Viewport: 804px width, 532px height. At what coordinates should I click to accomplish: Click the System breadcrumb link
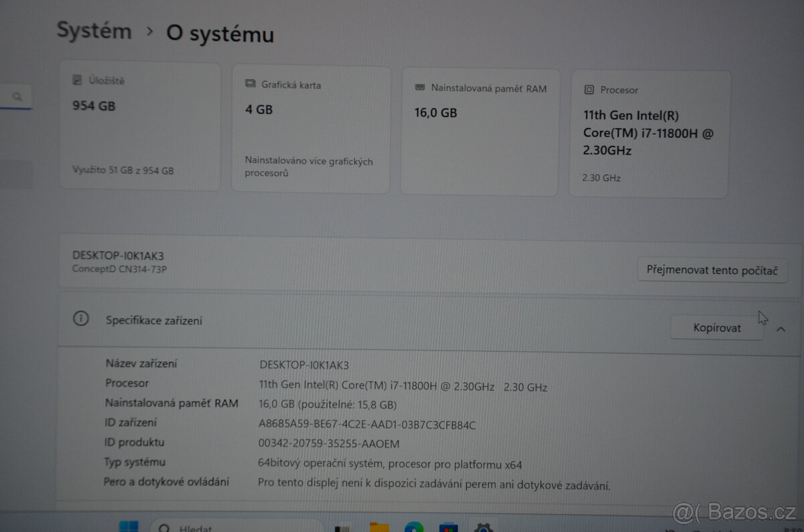(x=94, y=31)
